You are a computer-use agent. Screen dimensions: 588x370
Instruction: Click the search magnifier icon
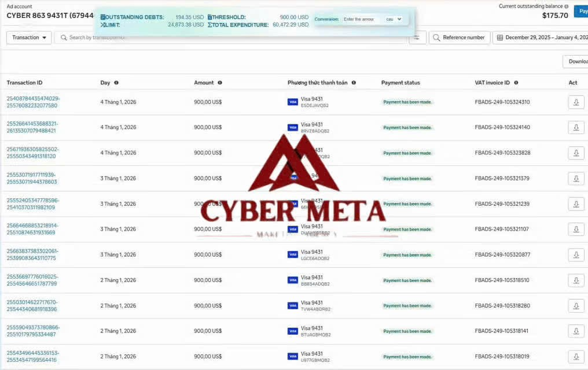click(64, 38)
